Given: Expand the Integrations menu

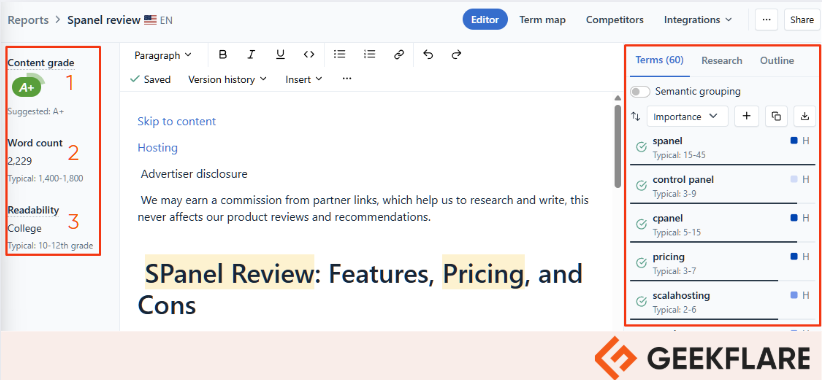Looking at the screenshot, I should [698, 20].
